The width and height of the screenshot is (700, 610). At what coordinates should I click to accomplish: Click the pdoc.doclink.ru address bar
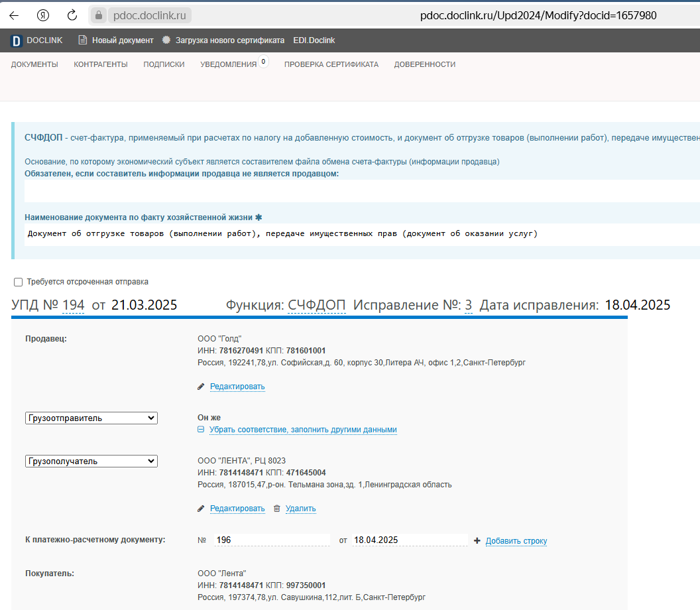click(150, 16)
